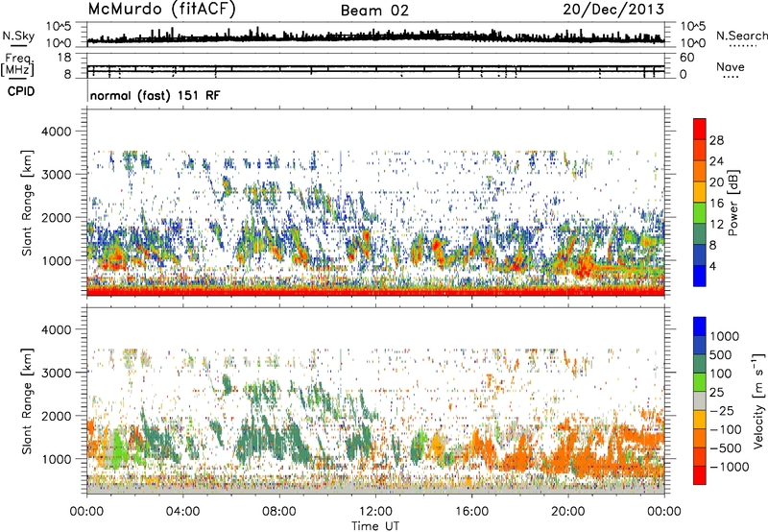Click the "McMurdo (fitACF)" plot title
The image size is (768, 532).
161,10
